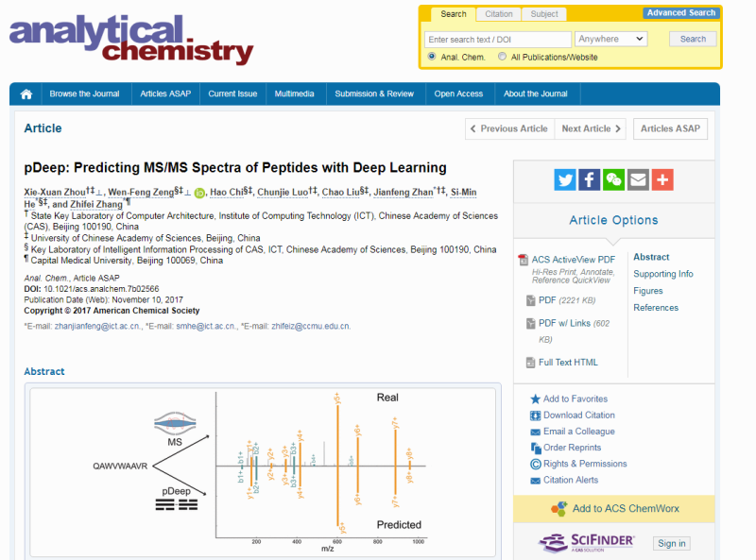Open the Multimedia menu item
This screenshot has height=560, width=756.
click(x=294, y=94)
